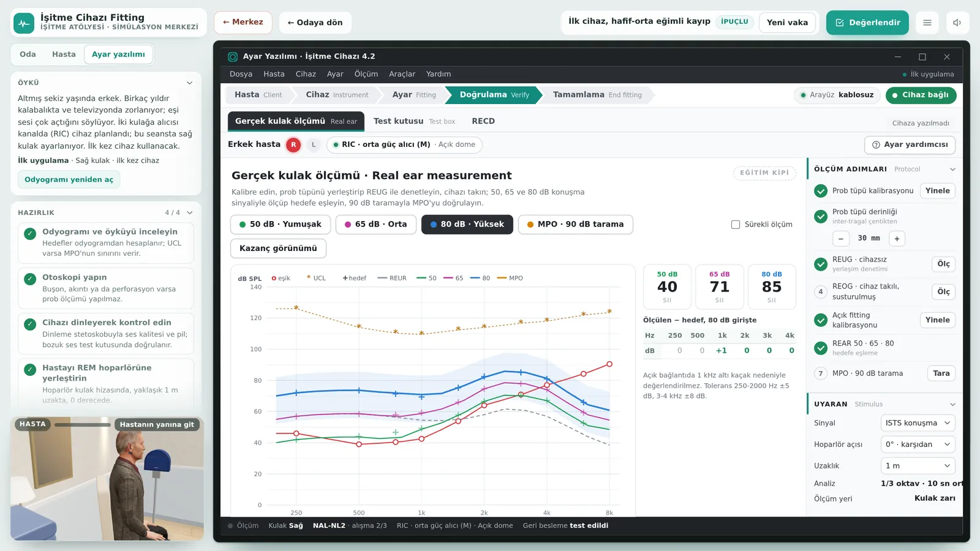Collapse ÖLÇÜM ADIMLARI protocol section

pos(952,170)
